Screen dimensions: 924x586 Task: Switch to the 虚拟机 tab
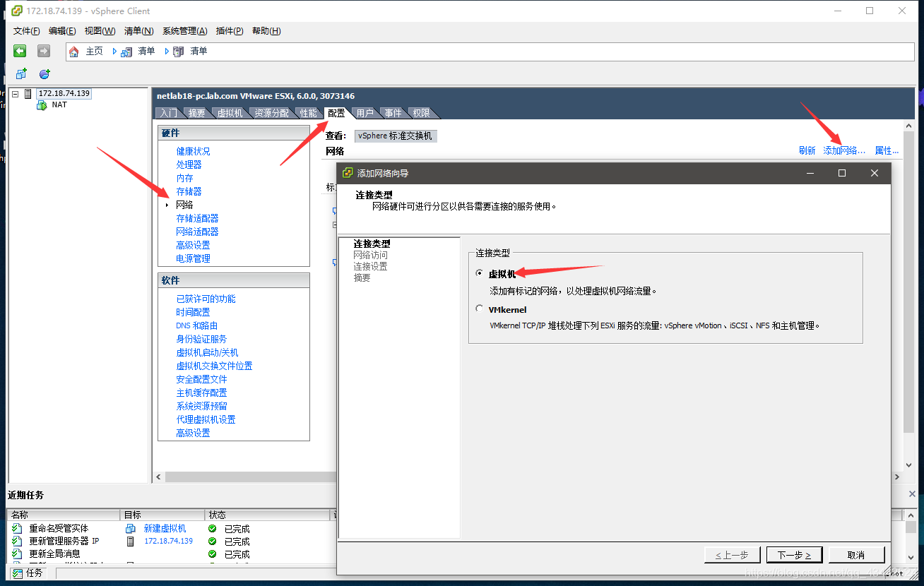click(230, 113)
